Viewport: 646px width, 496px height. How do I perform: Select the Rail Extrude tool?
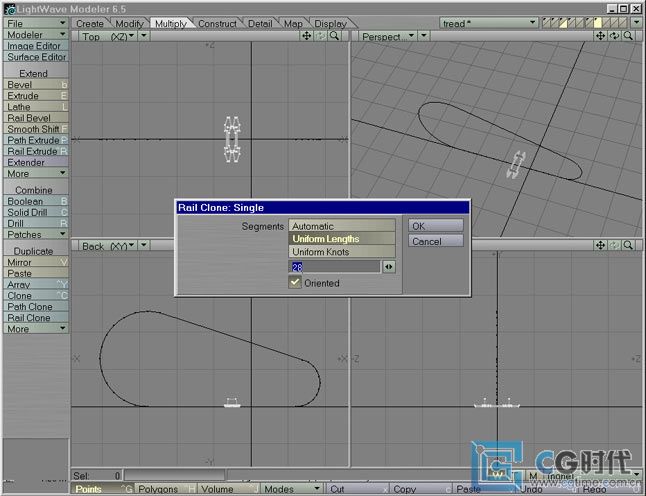[x=36, y=151]
